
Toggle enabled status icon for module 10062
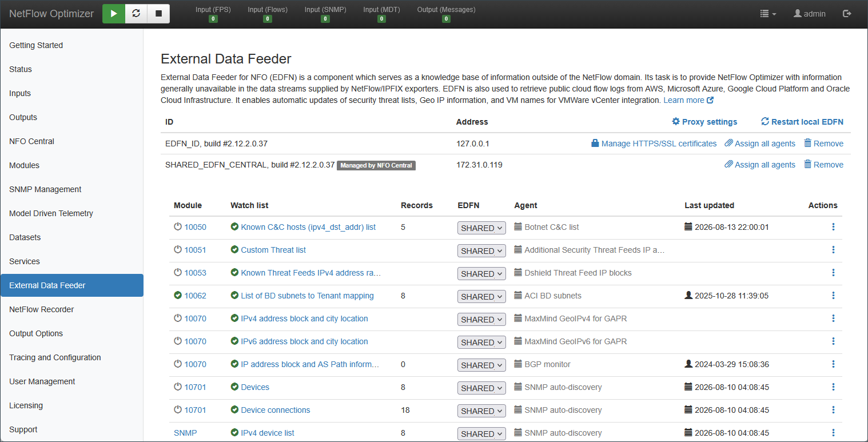178,296
